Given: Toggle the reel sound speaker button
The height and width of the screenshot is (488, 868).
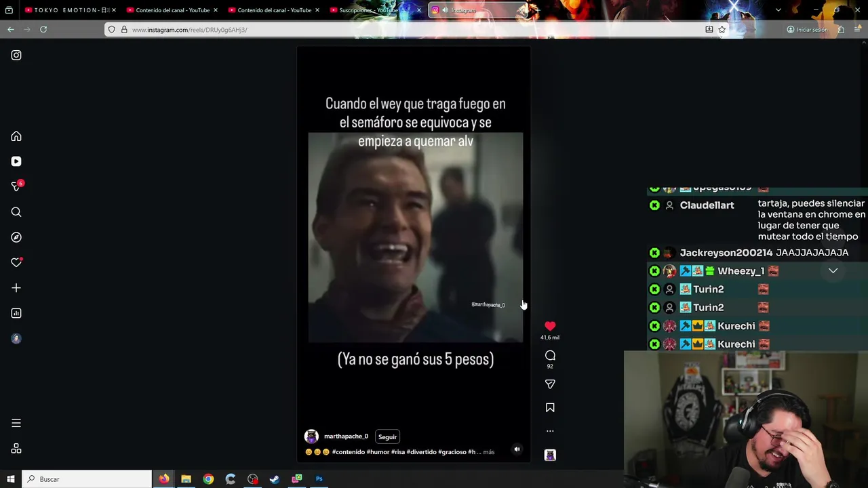Looking at the screenshot, I should pos(517,449).
